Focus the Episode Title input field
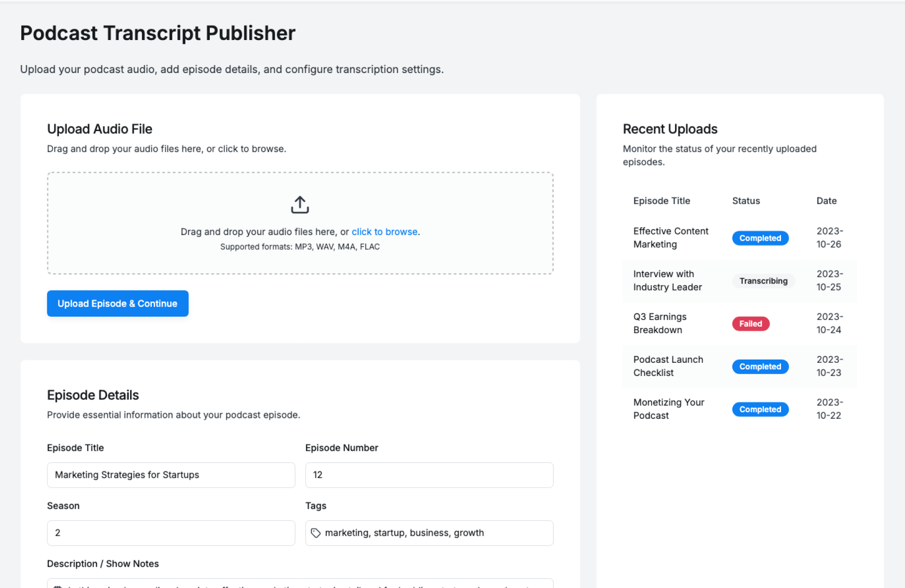 171,475
